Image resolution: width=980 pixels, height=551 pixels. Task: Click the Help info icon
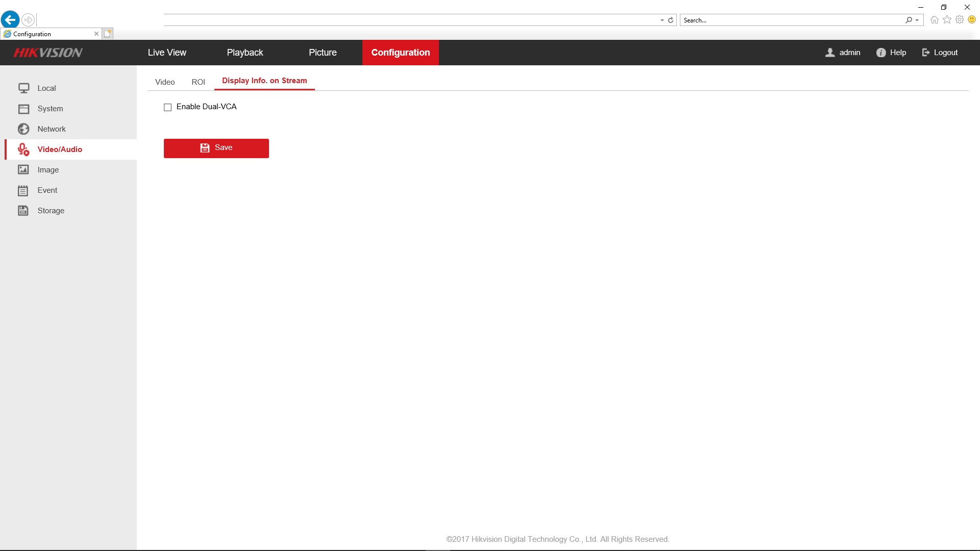click(881, 53)
